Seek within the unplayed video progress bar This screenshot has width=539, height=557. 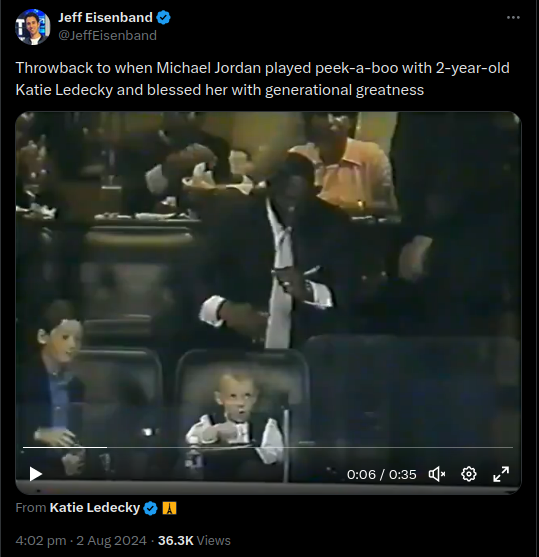coord(310,447)
